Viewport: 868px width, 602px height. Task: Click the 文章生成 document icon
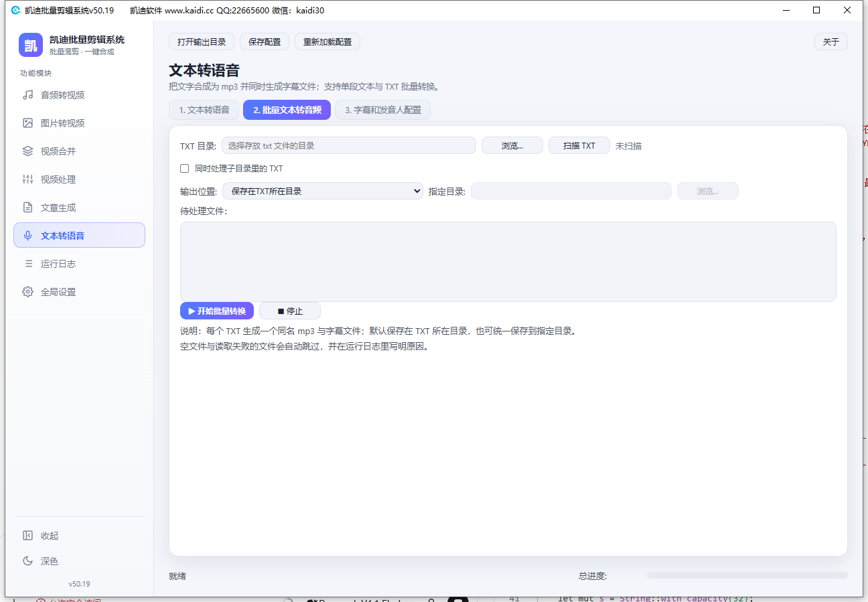tap(27, 208)
